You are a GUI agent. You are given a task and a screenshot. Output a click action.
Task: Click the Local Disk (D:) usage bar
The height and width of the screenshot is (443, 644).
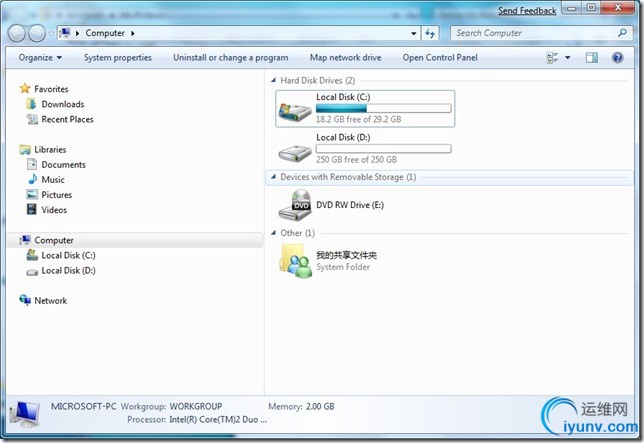(384, 149)
